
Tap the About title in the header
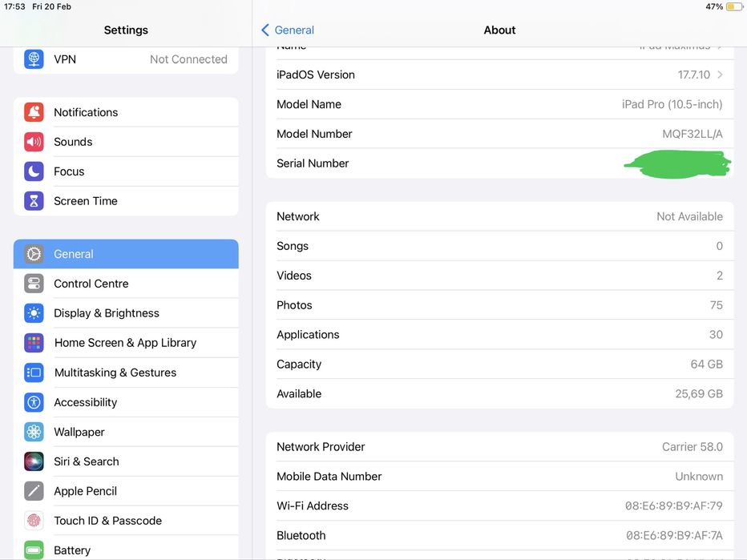tap(499, 30)
